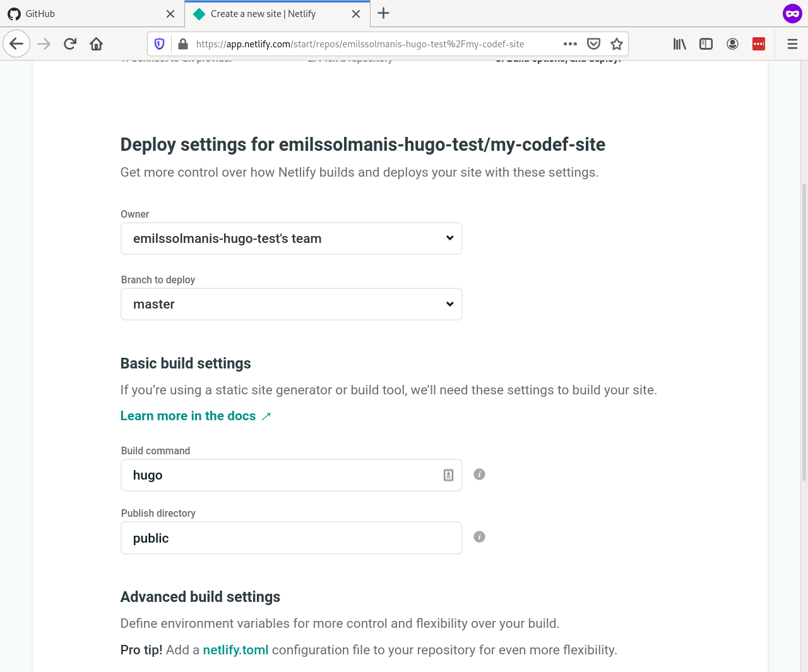
Task: Close the Create a new site tab
Action: click(356, 14)
